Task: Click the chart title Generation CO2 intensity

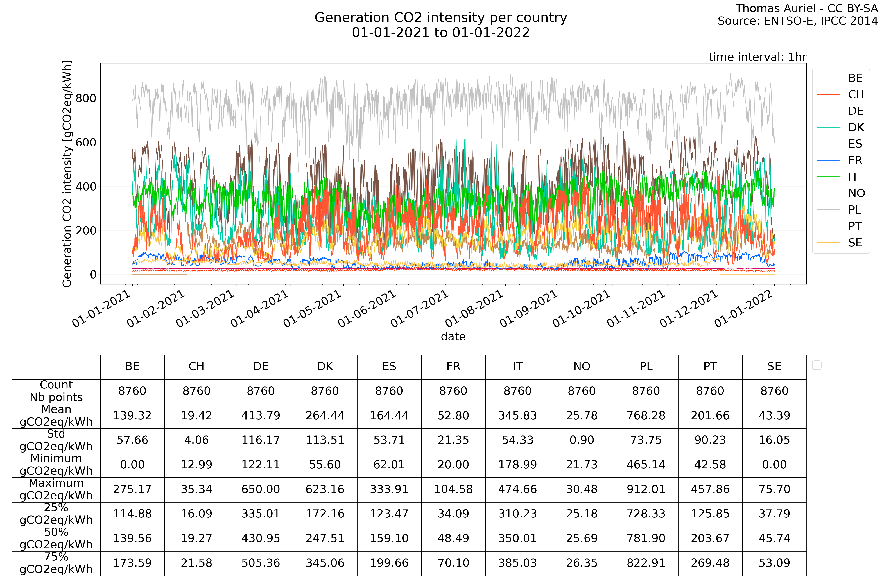Action: point(441,18)
